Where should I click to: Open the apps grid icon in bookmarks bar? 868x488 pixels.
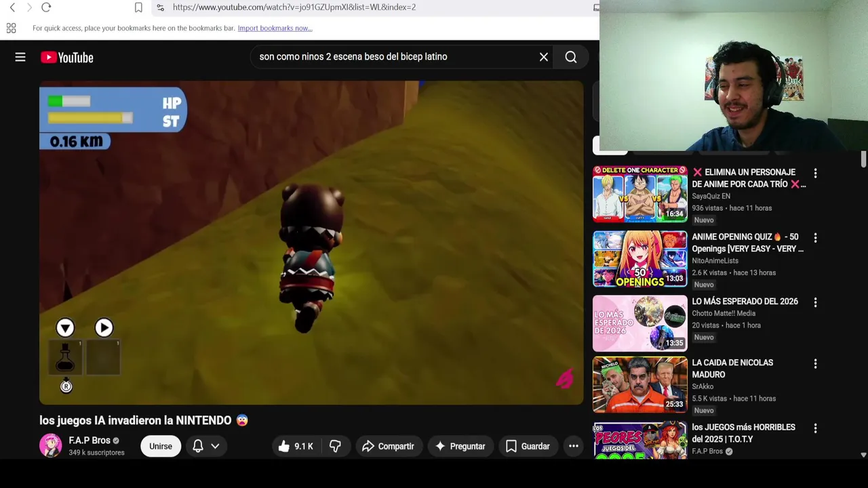pos(11,28)
